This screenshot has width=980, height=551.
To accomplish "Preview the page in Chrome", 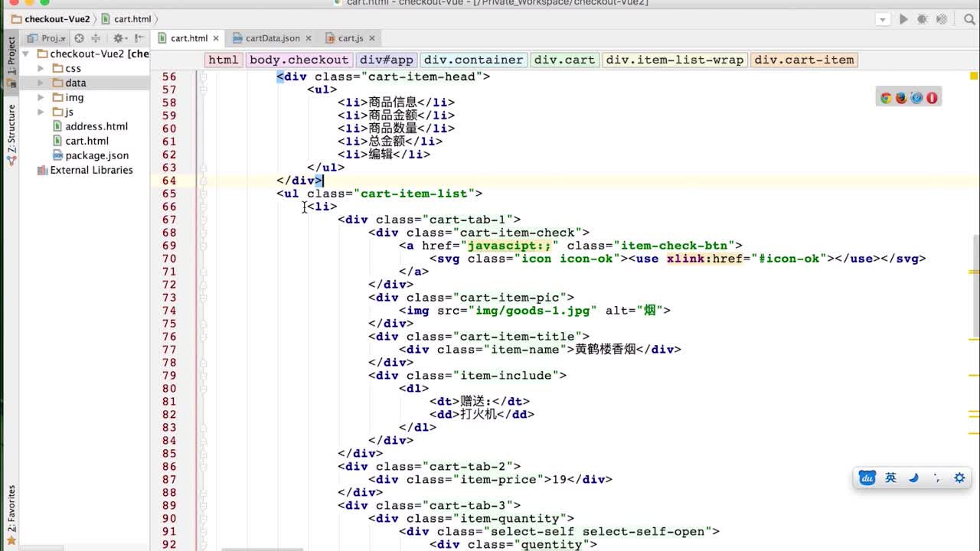I will (886, 98).
